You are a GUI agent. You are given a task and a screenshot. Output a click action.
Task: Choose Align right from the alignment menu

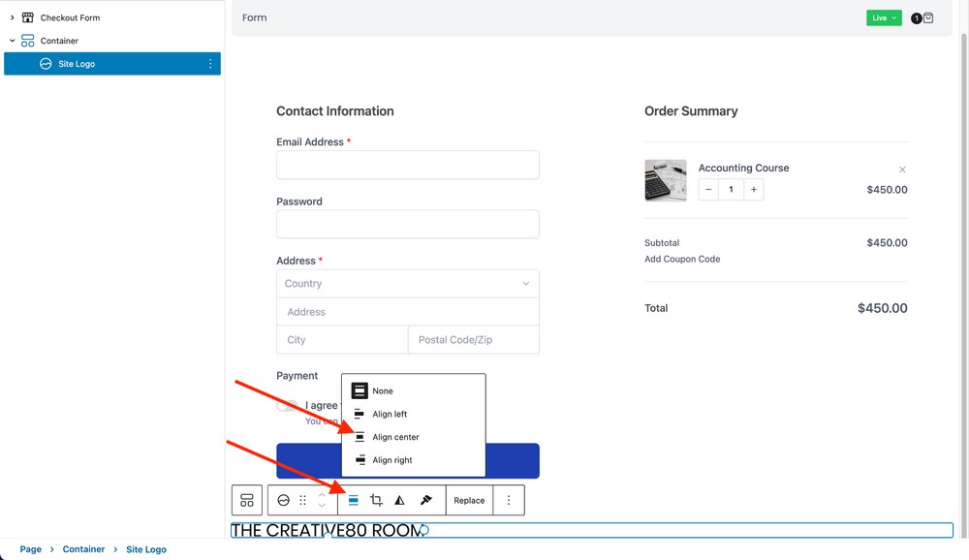(x=392, y=460)
